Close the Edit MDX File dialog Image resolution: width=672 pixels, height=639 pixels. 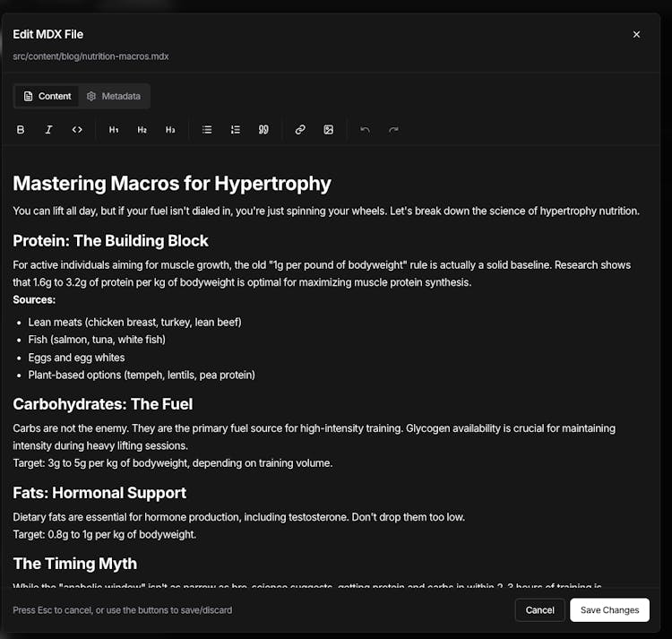636,34
